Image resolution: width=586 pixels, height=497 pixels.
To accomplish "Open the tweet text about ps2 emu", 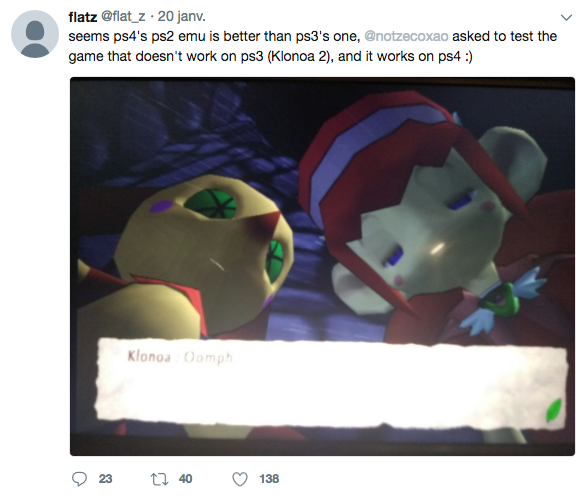I will tap(312, 46).
